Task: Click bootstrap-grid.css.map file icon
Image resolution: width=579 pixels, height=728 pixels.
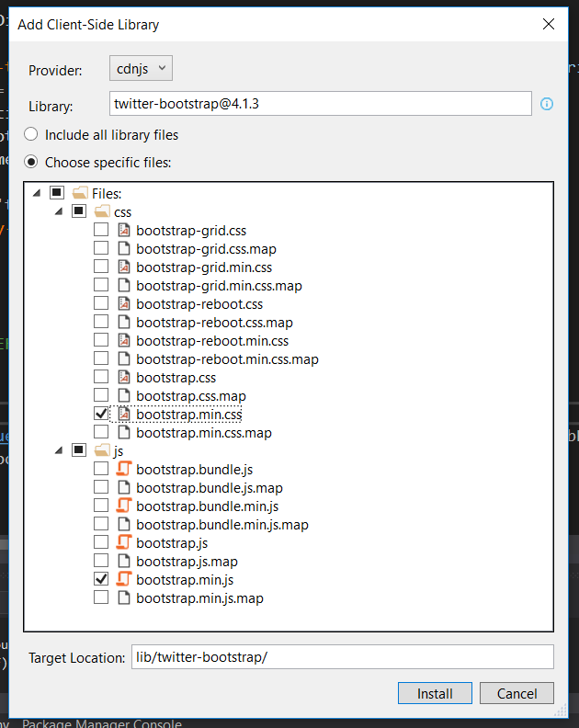Action: click(123, 248)
